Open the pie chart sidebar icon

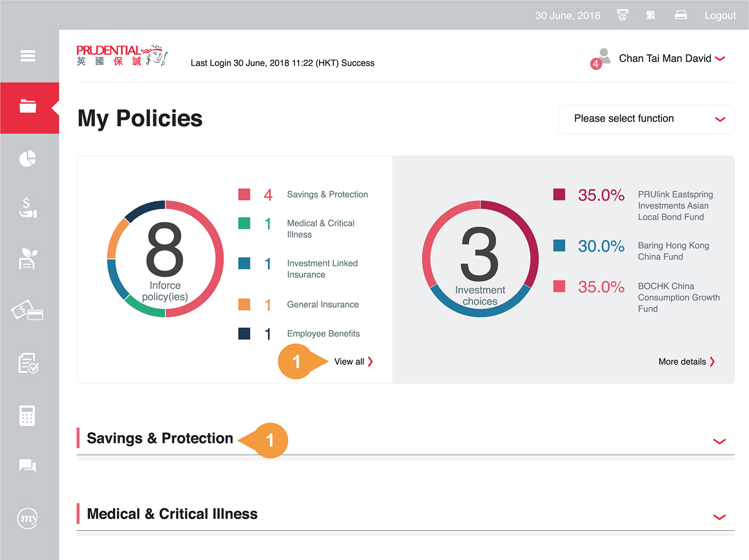(x=28, y=158)
